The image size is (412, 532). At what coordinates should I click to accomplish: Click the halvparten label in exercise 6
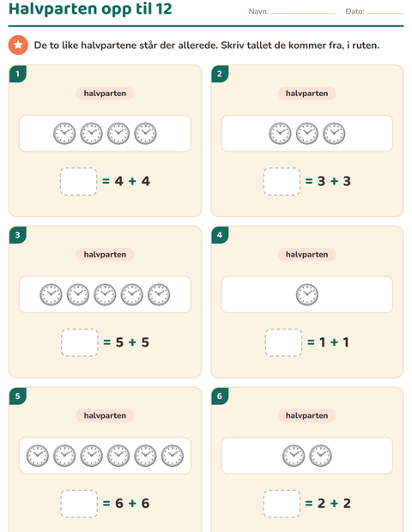coord(306,415)
